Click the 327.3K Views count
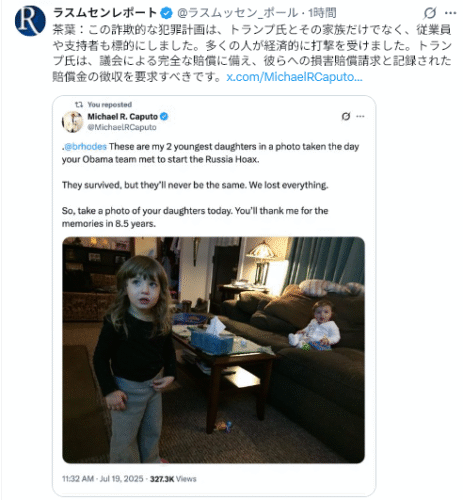 173,479
